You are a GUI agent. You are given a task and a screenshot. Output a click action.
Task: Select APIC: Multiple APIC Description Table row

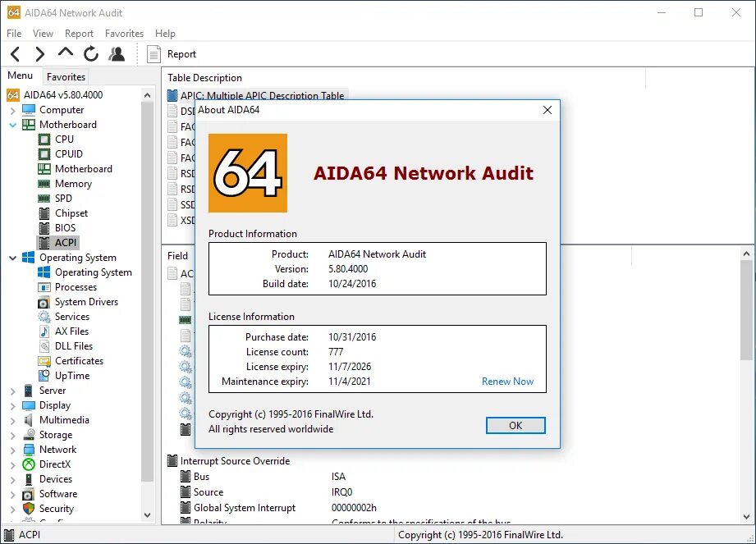(x=256, y=95)
